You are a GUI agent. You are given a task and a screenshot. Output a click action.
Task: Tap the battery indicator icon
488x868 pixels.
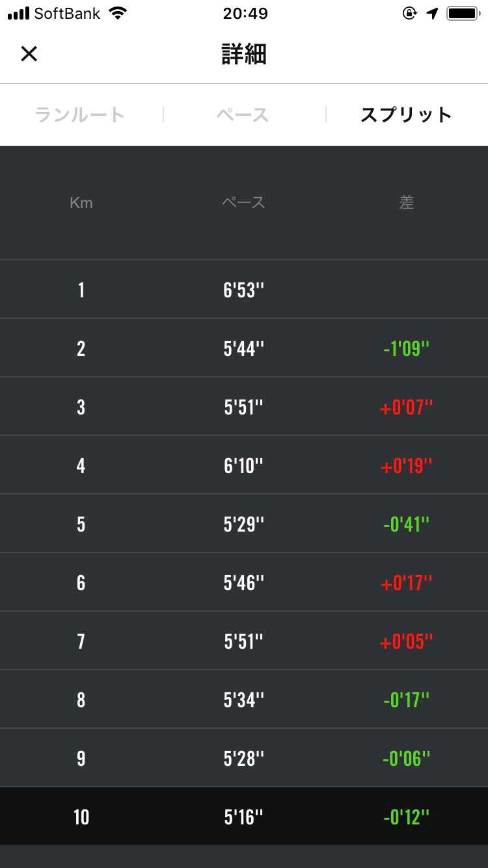tap(463, 13)
